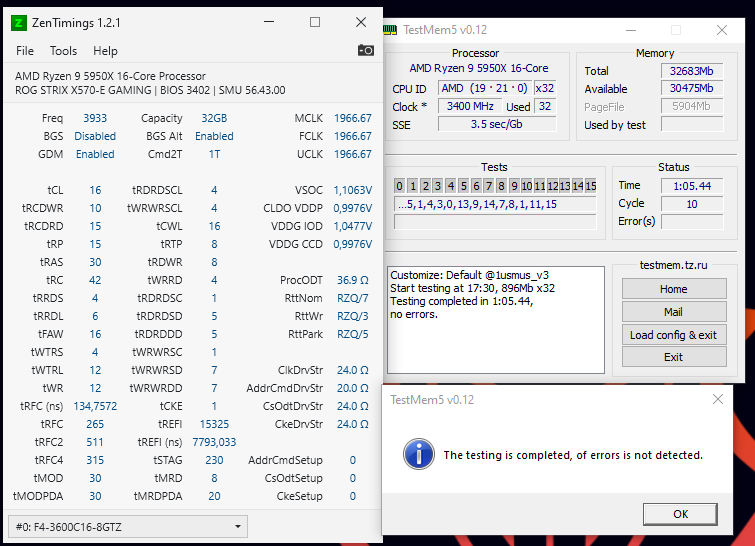Click the tRFC2 value 511
The width and height of the screenshot is (755, 546).
(95, 442)
